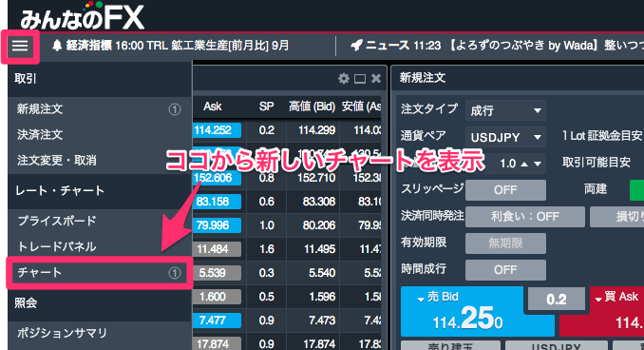Toggle 損切り button
Image resolution: width=644 pixels, height=350 pixels.
[616, 217]
